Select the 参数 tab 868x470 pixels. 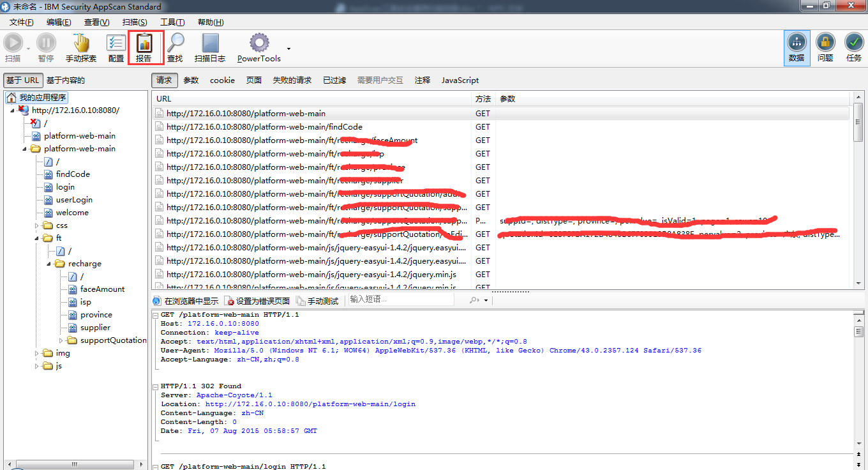pyautogui.click(x=191, y=80)
